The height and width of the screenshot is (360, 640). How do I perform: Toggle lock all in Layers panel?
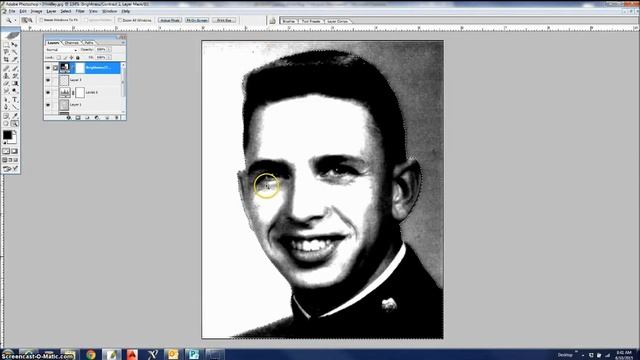pos(78,58)
